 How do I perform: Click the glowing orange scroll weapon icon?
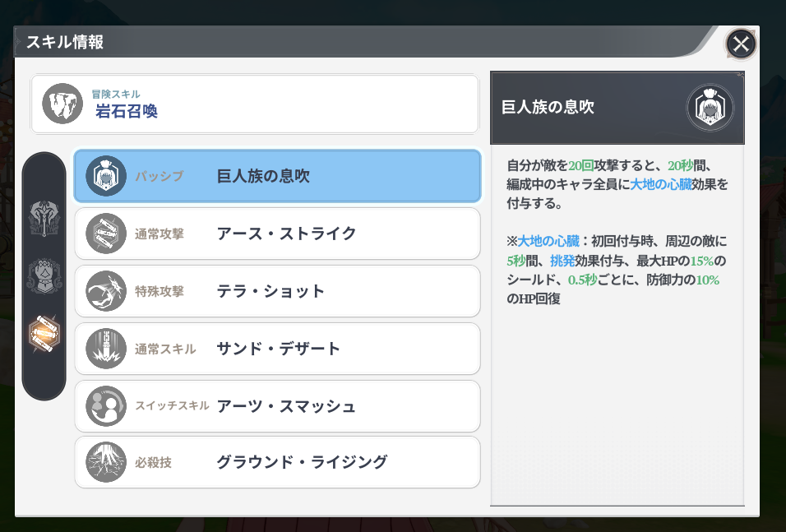(44, 332)
